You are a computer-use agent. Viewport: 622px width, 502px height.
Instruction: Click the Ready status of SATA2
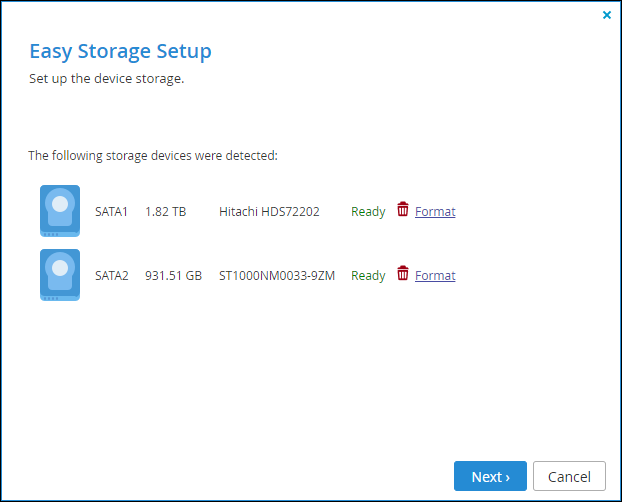[x=368, y=276]
